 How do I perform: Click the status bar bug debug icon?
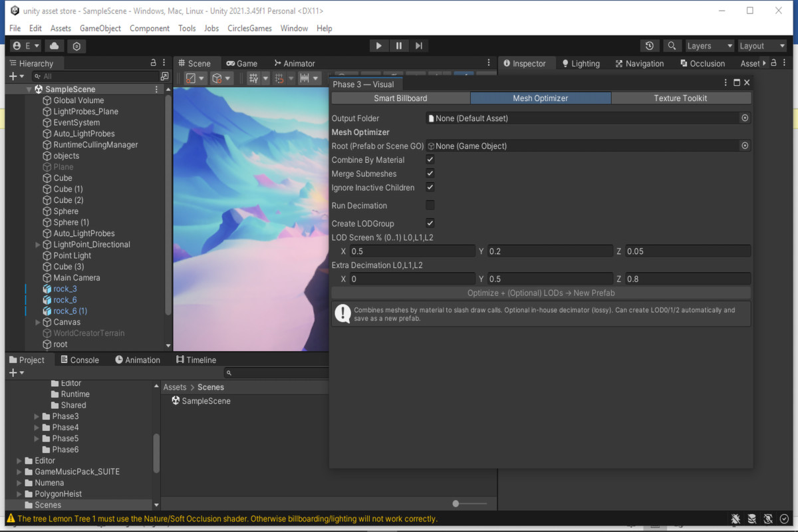(735, 518)
